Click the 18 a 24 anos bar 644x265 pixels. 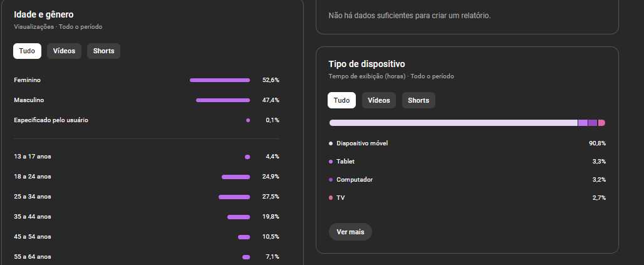236,177
